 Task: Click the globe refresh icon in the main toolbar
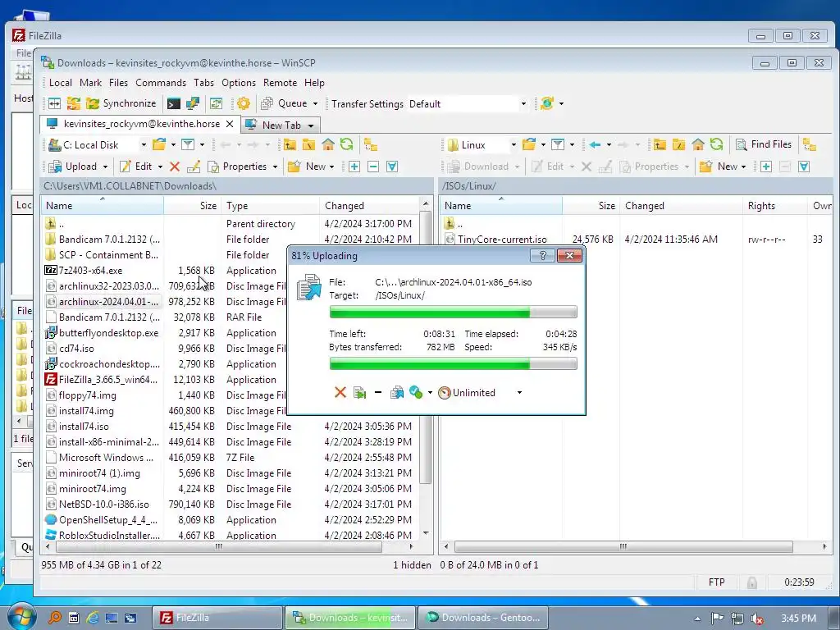546,103
